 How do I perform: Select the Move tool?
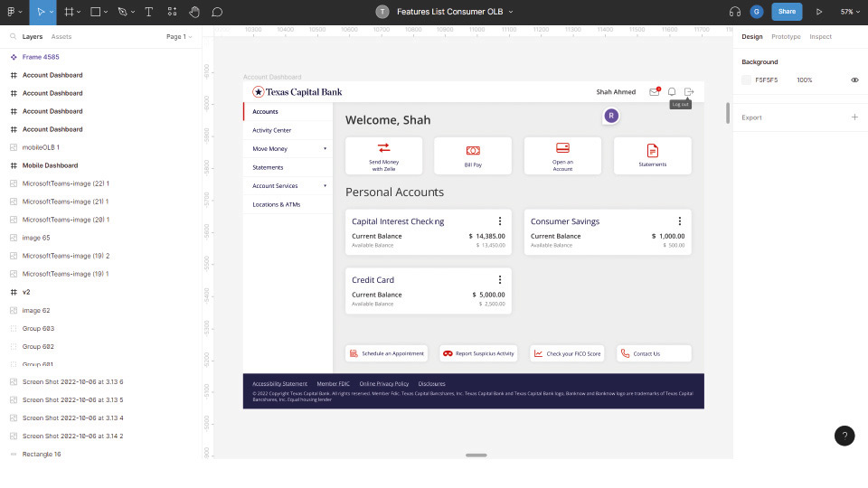tap(41, 12)
